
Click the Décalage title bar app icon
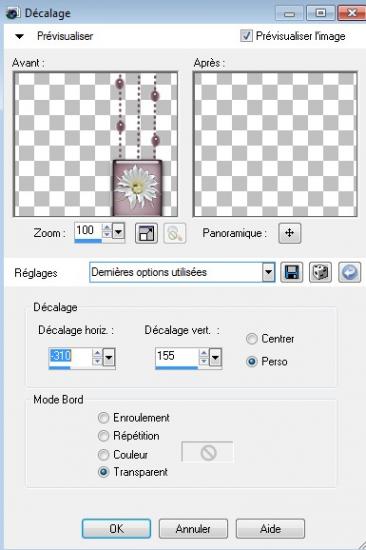(x=13, y=13)
